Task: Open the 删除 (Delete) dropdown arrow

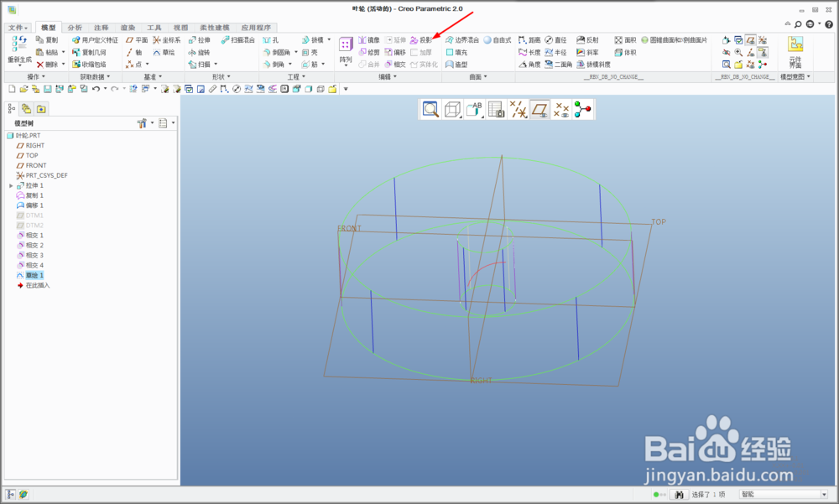Action: tap(63, 65)
